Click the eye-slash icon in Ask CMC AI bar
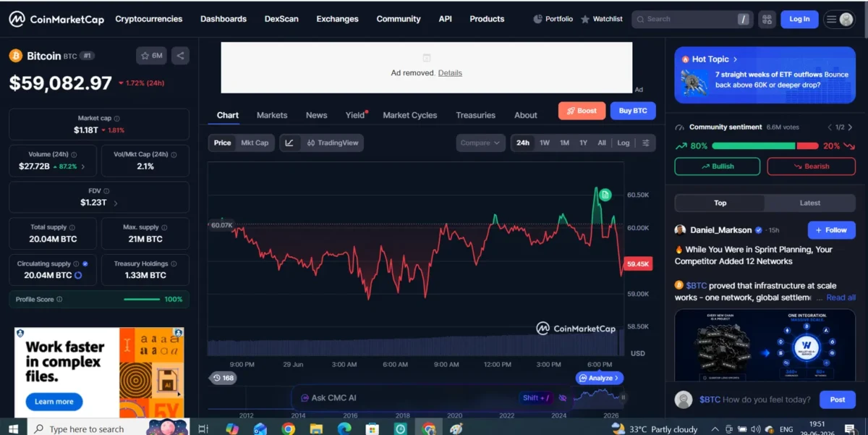 click(x=563, y=398)
